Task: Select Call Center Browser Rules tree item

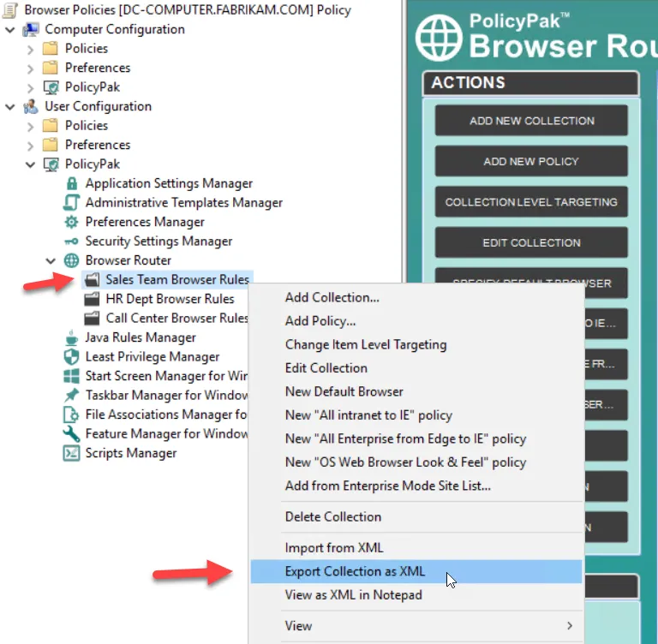Action: pos(177,319)
